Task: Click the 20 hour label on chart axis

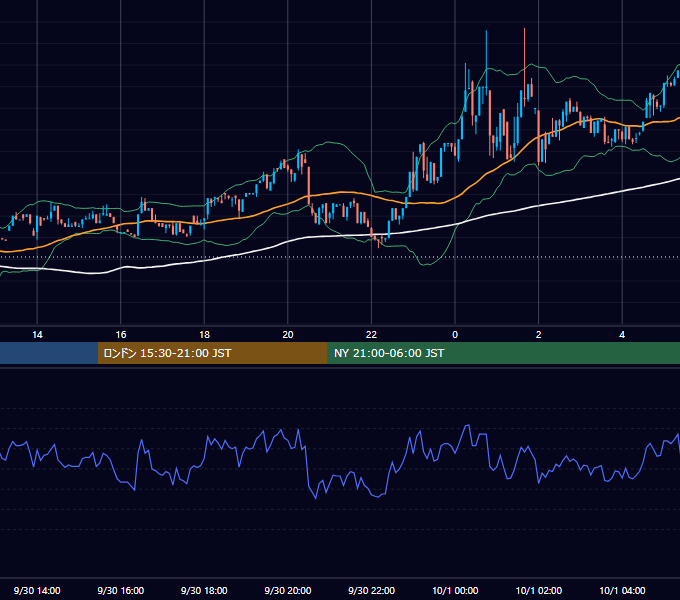Action: tap(288, 335)
